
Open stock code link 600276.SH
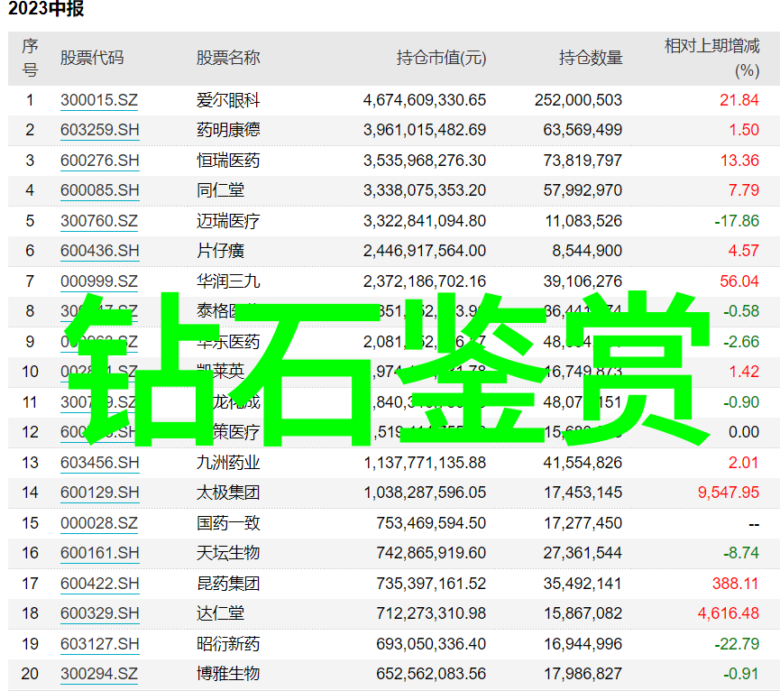pos(99,161)
